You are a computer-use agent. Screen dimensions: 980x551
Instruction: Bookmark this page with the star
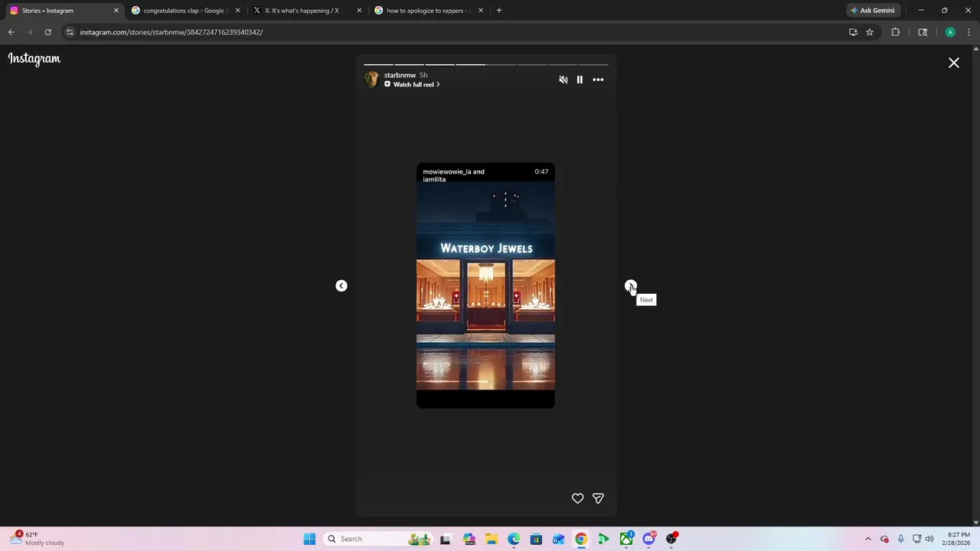point(870,32)
